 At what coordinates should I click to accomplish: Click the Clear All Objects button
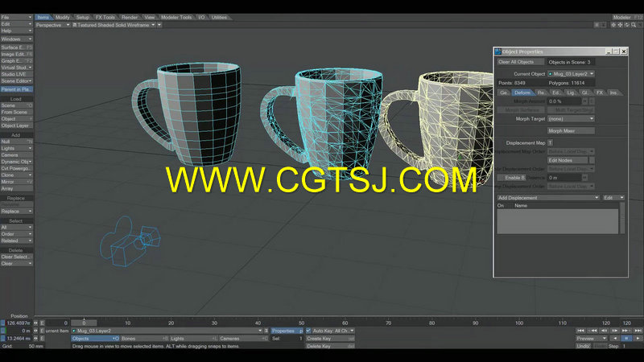[520, 62]
